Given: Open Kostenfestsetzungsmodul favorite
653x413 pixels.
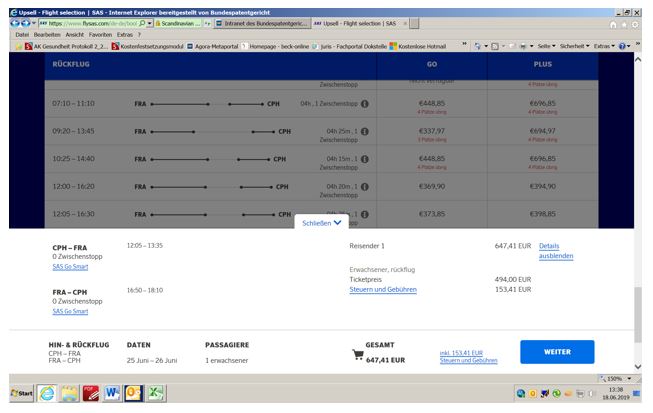Looking at the screenshot, I should pyautogui.click(x=147, y=46).
